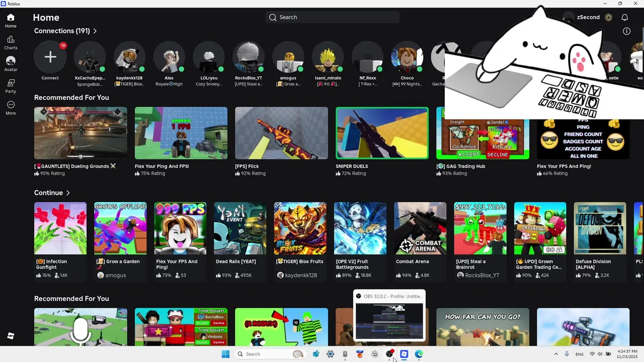Open kaydenkk128's avatar in Connections
The width and height of the screenshot is (644, 362).
click(x=129, y=57)
